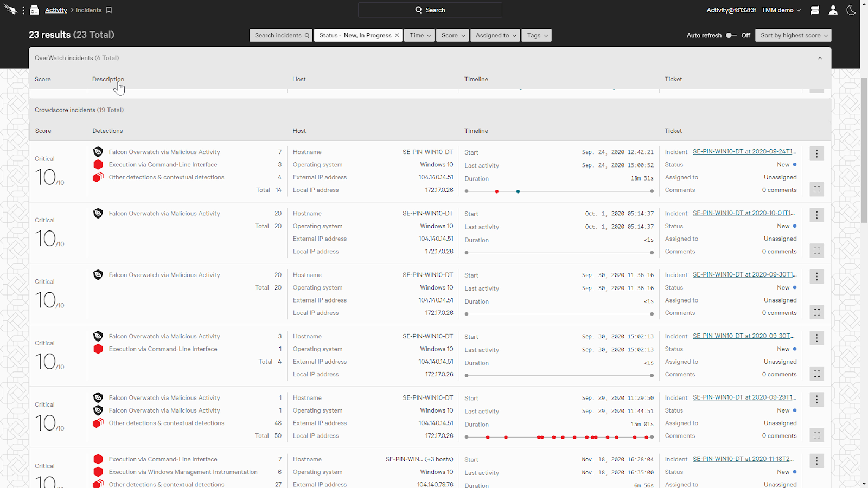Click search magnifier in Search incidents filter
The image size is (868, 488).
pyautogui.click(x=307, y=35)
